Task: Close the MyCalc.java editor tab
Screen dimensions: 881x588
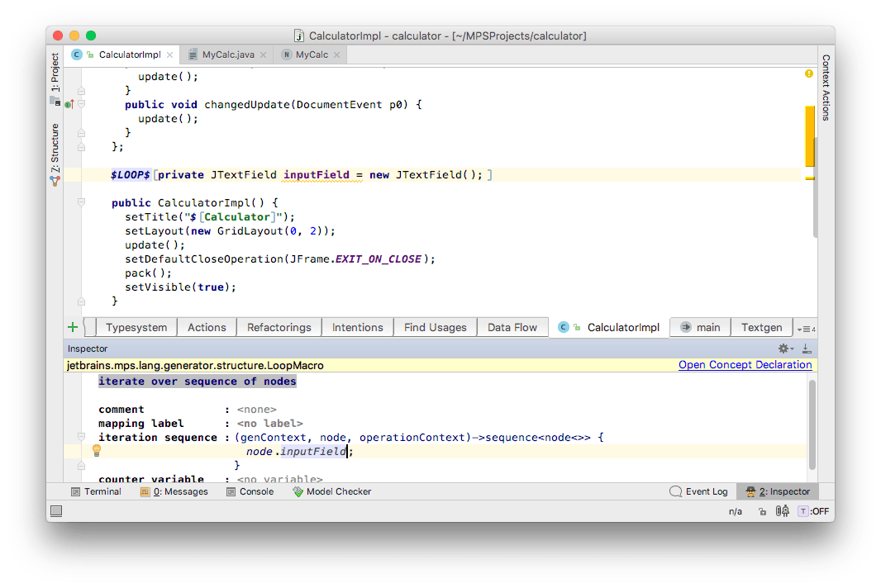Action: [x=262, y=55]
